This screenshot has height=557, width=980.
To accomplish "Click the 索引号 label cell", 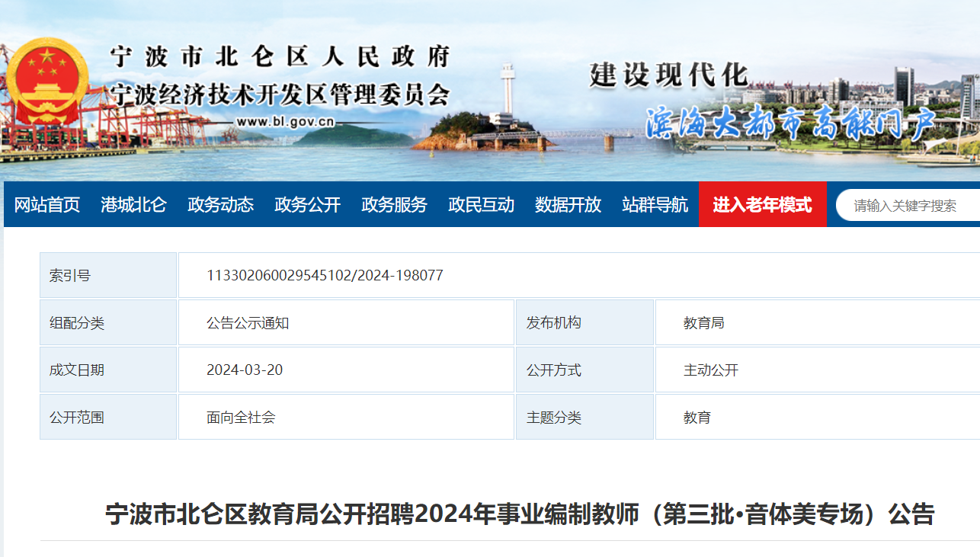I will point(108,275).
